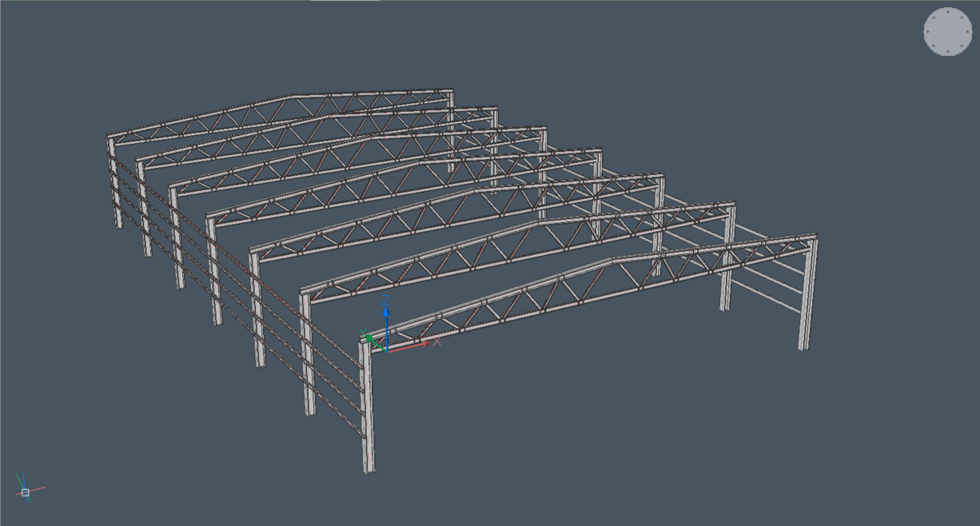Screen dimensions: 980x526
Task: Select the leftmost column of the rearmost frame
Action: 114,182
